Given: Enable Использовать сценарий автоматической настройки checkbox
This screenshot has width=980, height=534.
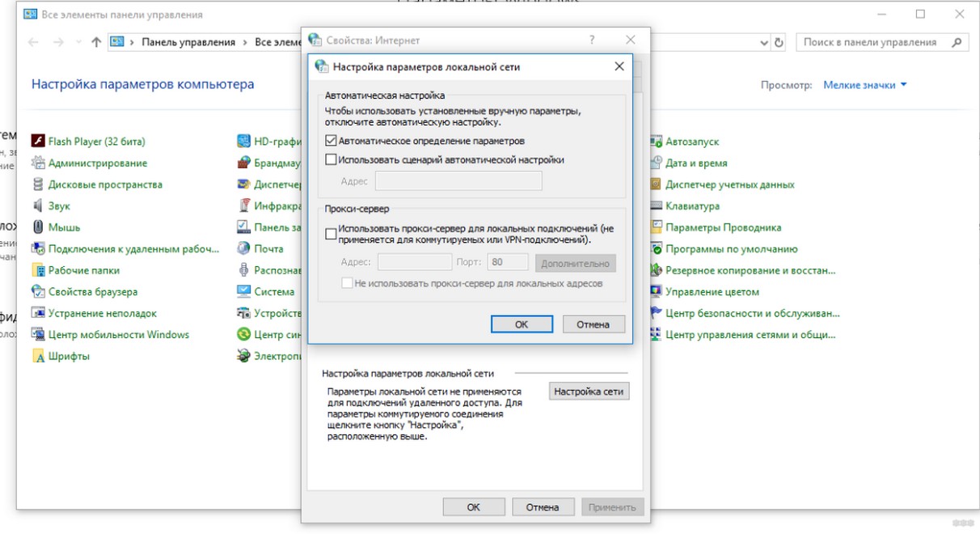Looking at the screenshot, I should pyautogui.click(x=331, y=160).
